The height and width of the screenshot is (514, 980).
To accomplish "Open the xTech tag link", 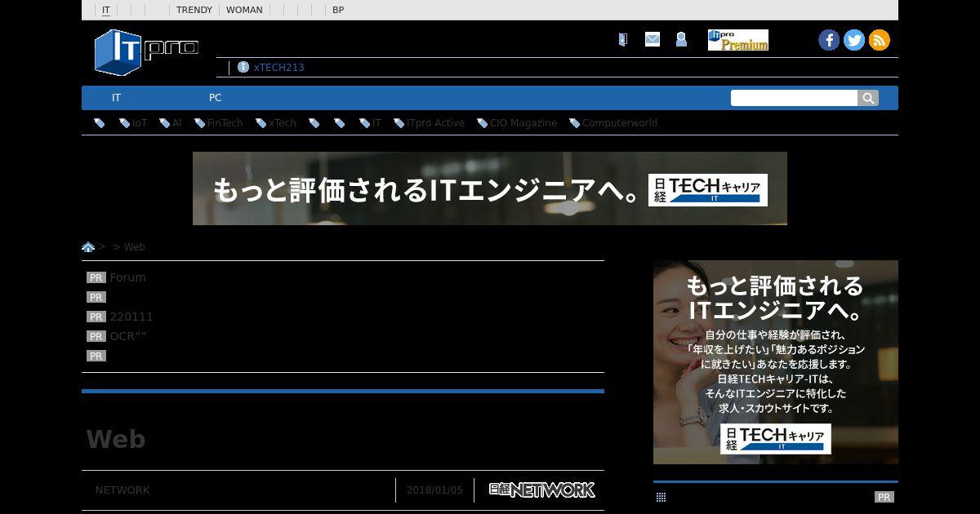I will pyautogui.click(x=283, y=123).
